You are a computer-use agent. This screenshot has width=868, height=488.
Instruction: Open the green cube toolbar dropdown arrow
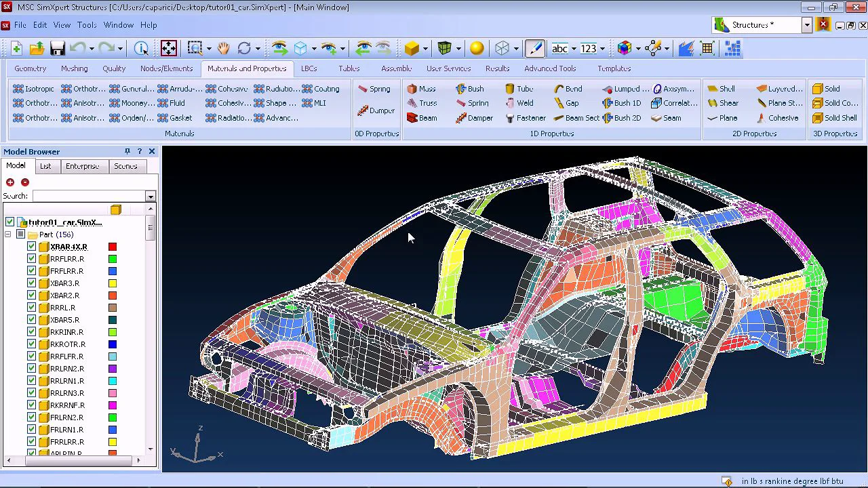point(458,48)
